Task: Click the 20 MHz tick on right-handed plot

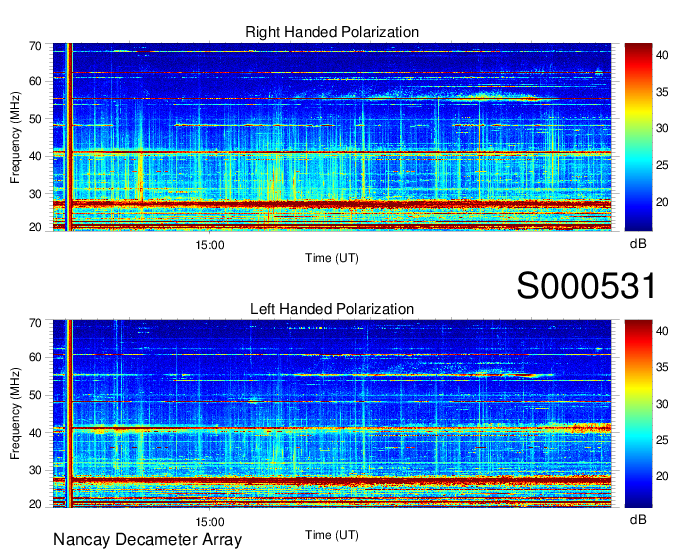Action: click(35, 227)
